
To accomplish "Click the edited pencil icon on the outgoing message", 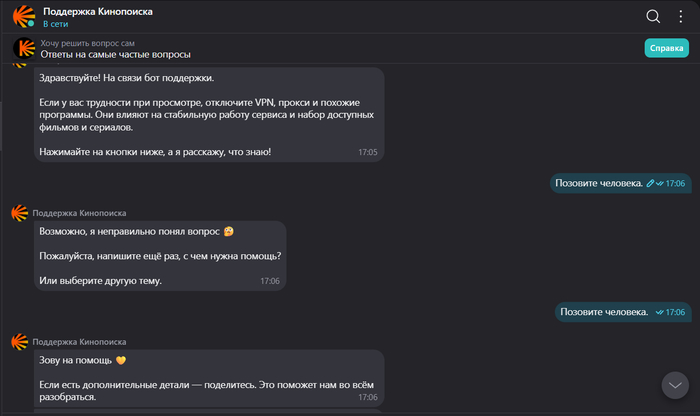I will (651, 184).
